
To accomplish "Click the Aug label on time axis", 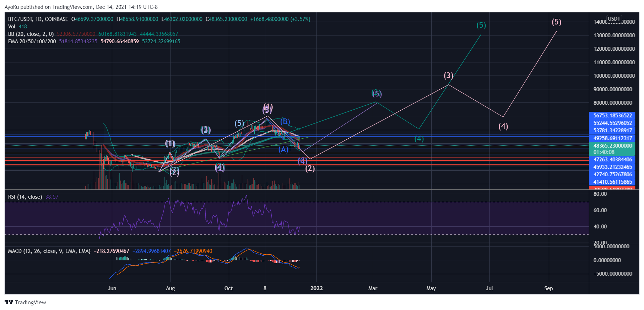I will [x=170, y=288].
